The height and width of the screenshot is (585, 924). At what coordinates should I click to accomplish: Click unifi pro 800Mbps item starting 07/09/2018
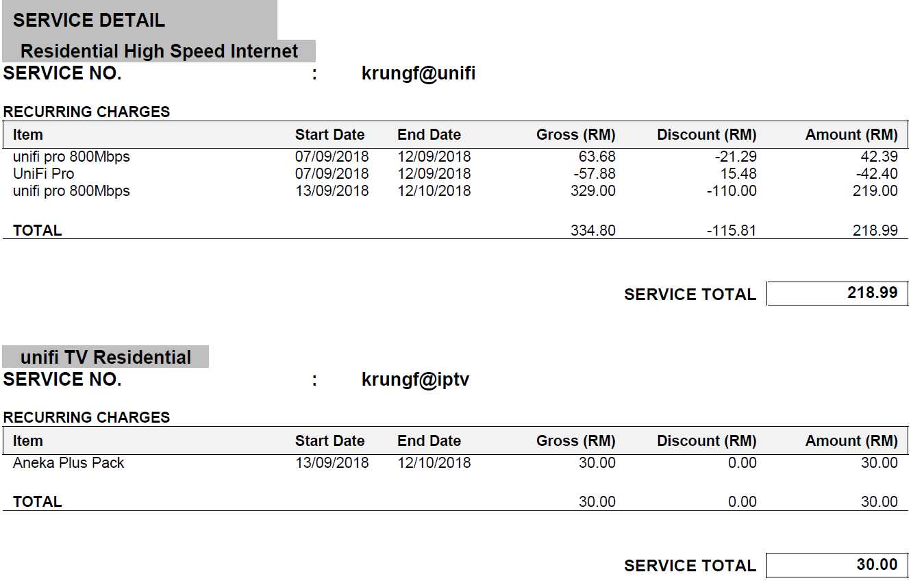tap(71, 157)
